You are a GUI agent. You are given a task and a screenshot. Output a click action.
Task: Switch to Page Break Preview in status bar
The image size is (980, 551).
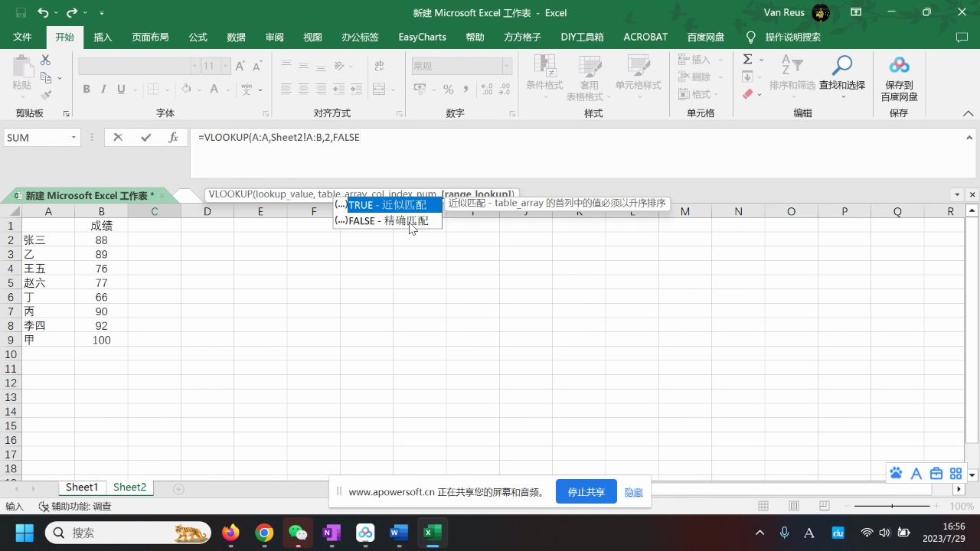coord(825,506)
